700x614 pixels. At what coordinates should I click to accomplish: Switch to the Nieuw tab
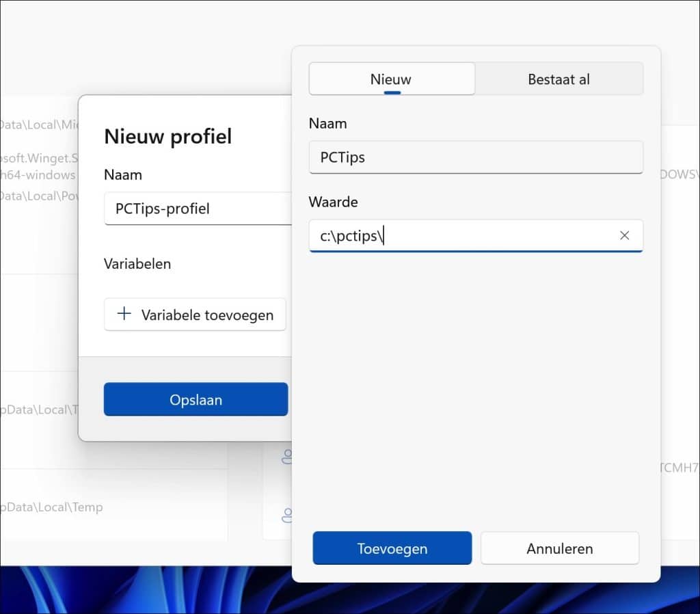392,79
